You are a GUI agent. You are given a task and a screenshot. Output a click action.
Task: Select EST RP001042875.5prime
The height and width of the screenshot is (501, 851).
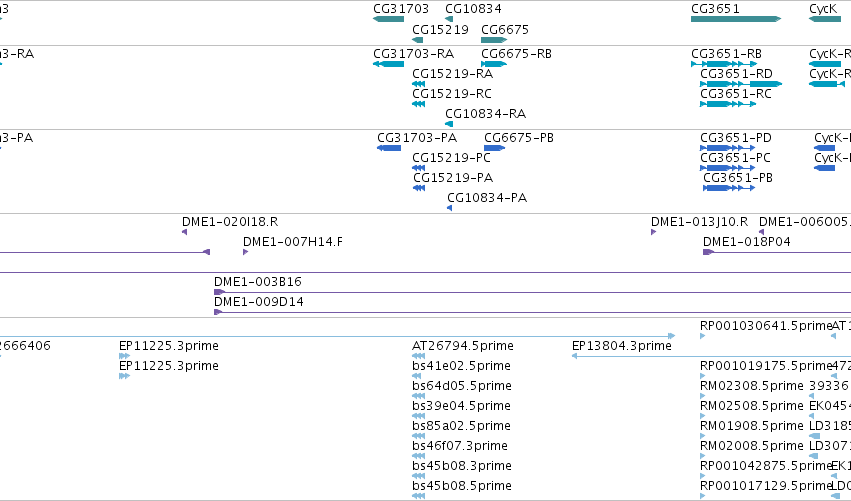702,477
